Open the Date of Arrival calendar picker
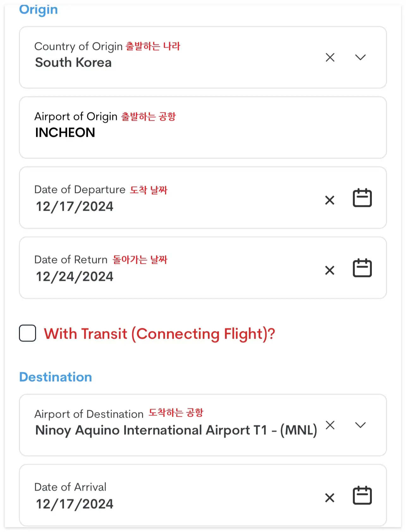The height and width of the screenshot is (532, 406). coord(362,495)
